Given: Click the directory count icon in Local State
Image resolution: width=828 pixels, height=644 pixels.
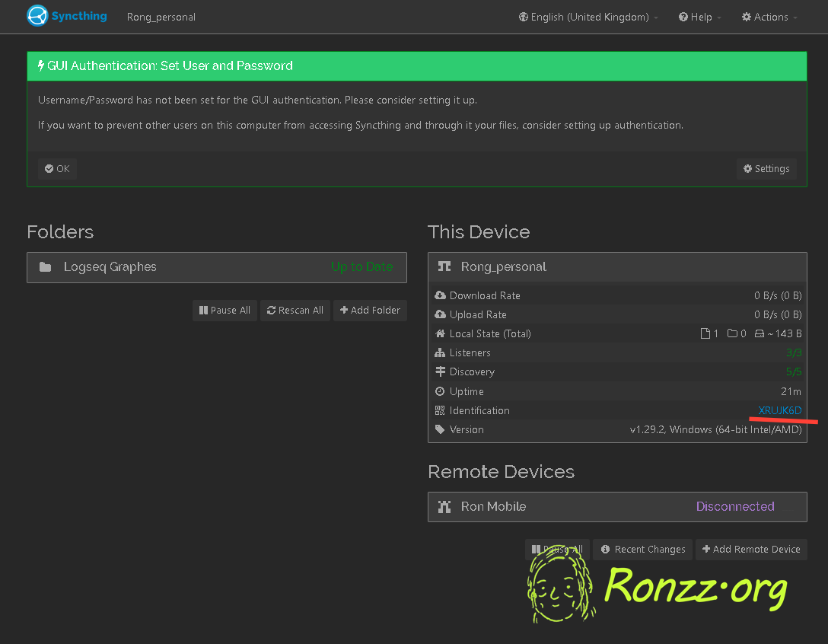Looking at the screenshot, I should pos(732,333).
